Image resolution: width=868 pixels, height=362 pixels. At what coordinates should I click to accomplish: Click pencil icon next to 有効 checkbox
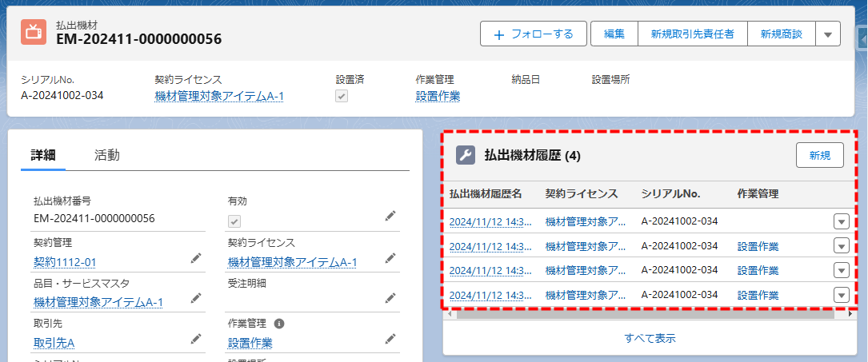(390, 216)
